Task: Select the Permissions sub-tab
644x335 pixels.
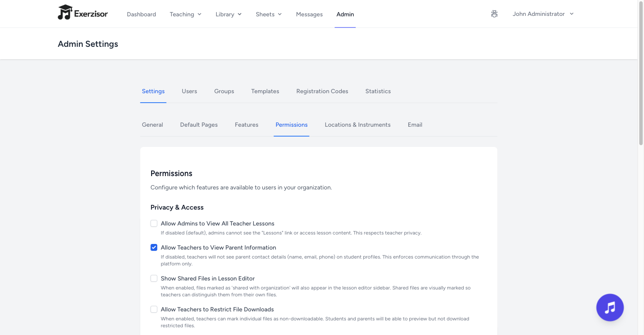Action: pos(292,125)
